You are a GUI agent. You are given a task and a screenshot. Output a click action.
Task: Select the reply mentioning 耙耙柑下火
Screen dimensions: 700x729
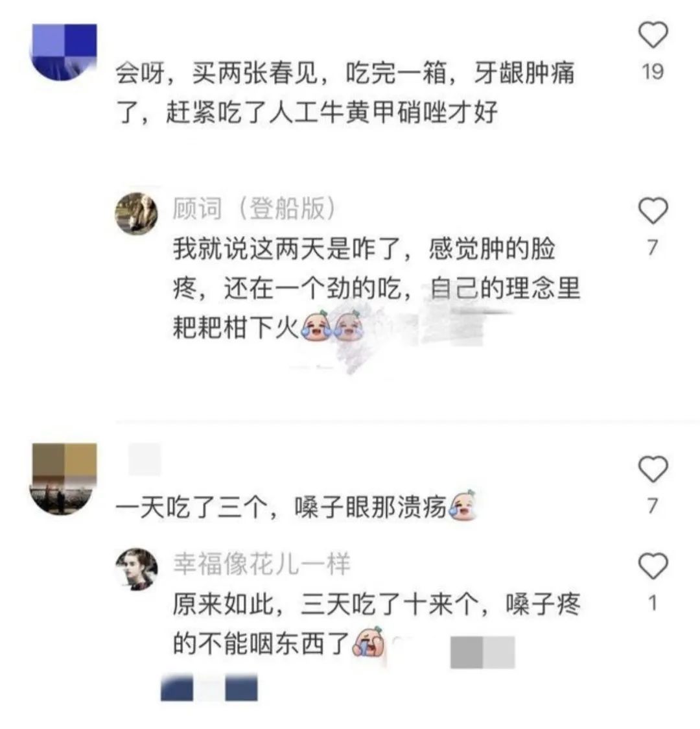click(377, 288)
